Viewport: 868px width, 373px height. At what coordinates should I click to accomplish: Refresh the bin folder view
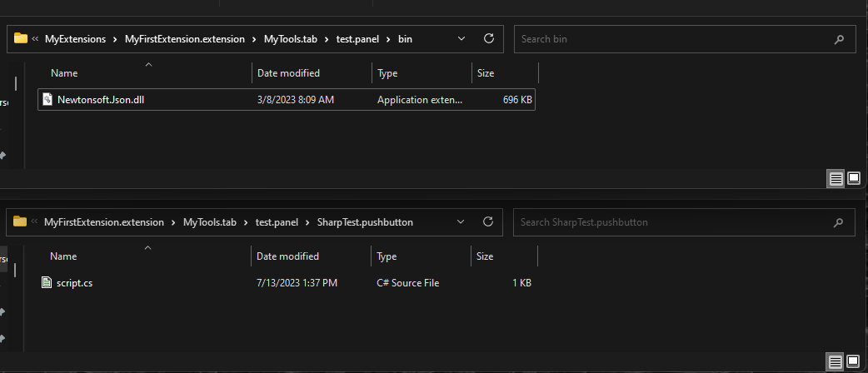click(489, 38)
